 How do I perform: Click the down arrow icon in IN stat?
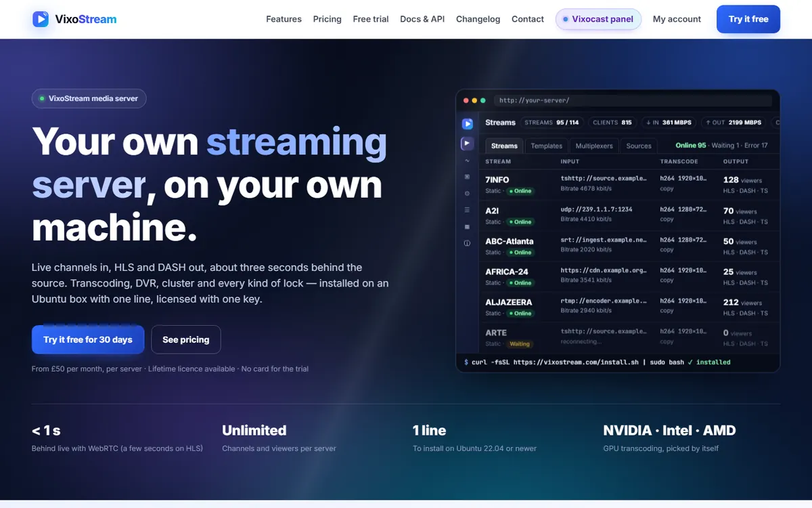coord(648,123)
